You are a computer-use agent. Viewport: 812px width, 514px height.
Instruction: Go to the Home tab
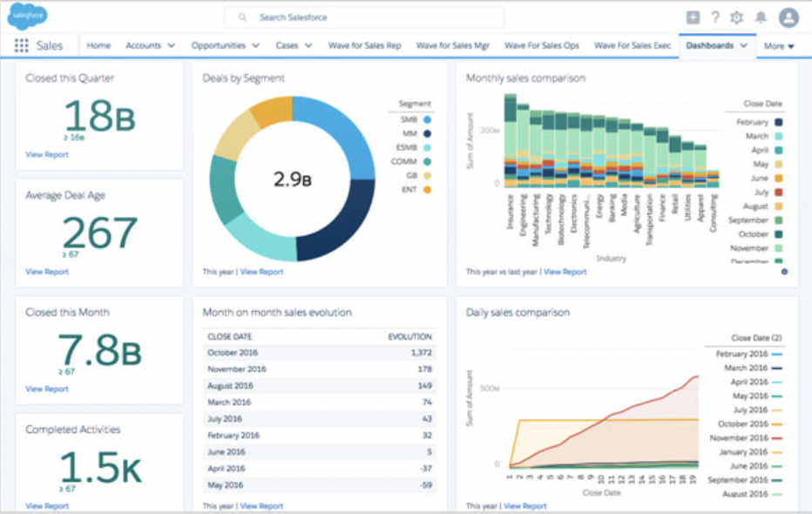tap(98, 45)
